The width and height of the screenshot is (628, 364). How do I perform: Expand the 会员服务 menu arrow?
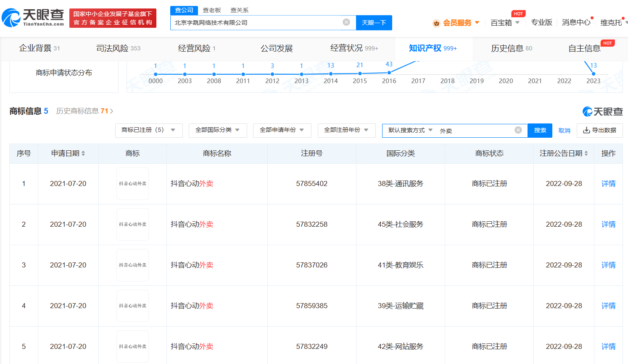click(477, 23)
